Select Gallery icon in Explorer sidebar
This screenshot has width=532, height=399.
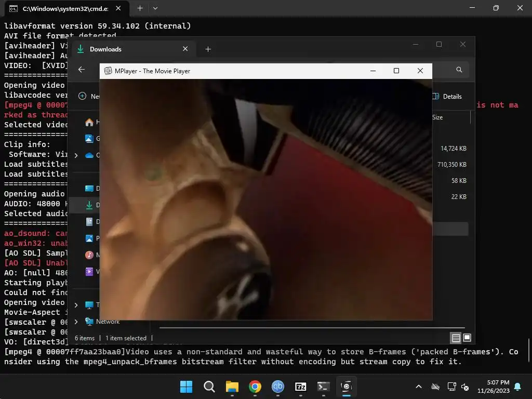coord(89,138)
